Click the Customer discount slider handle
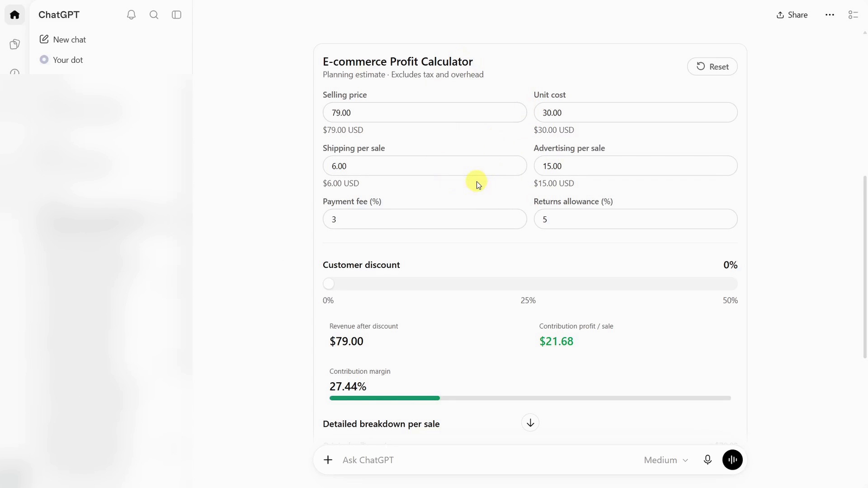 [329, 284]
